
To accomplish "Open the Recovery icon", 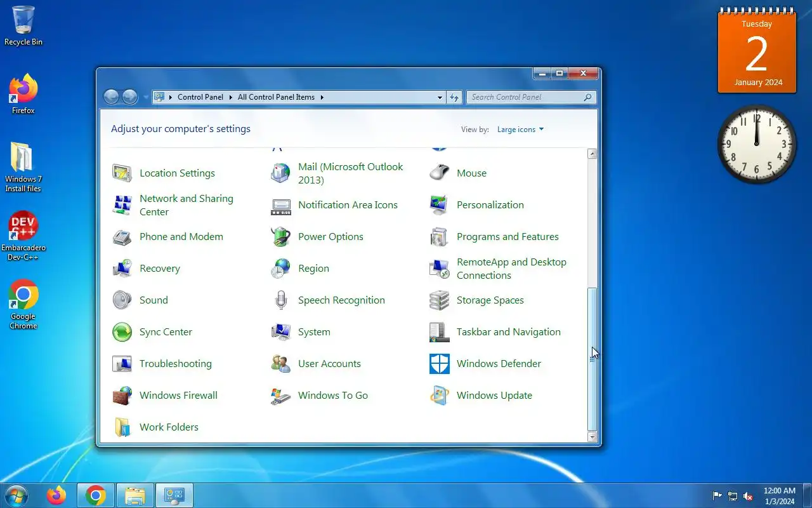I will pos(122,268).
